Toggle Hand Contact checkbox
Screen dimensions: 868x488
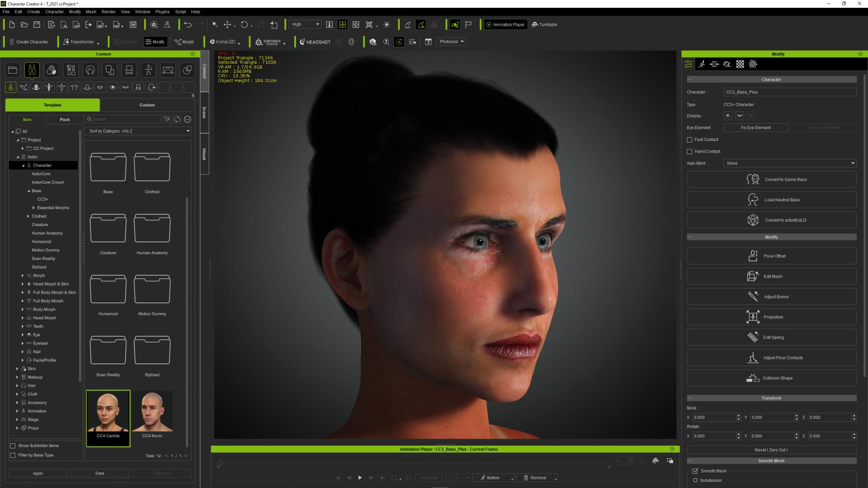(x=690, y=151)
